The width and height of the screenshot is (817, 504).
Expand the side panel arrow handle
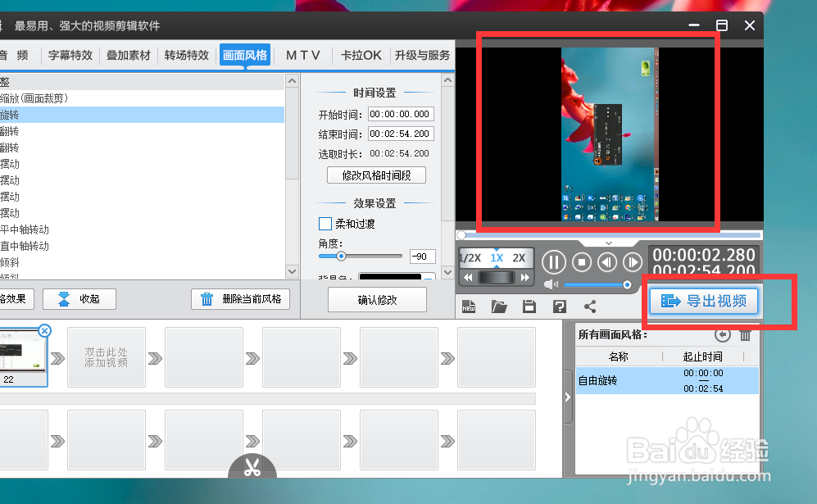568,397
